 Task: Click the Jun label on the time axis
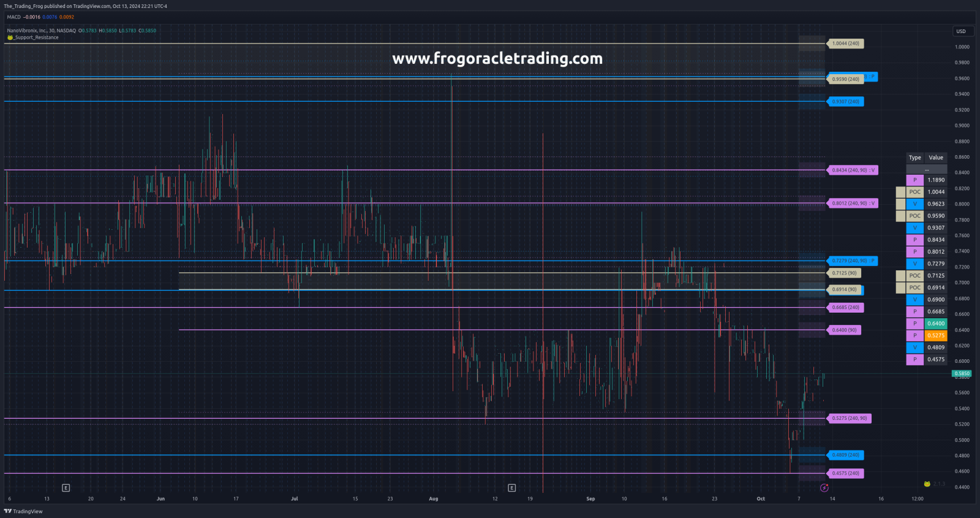pos(160,499)
